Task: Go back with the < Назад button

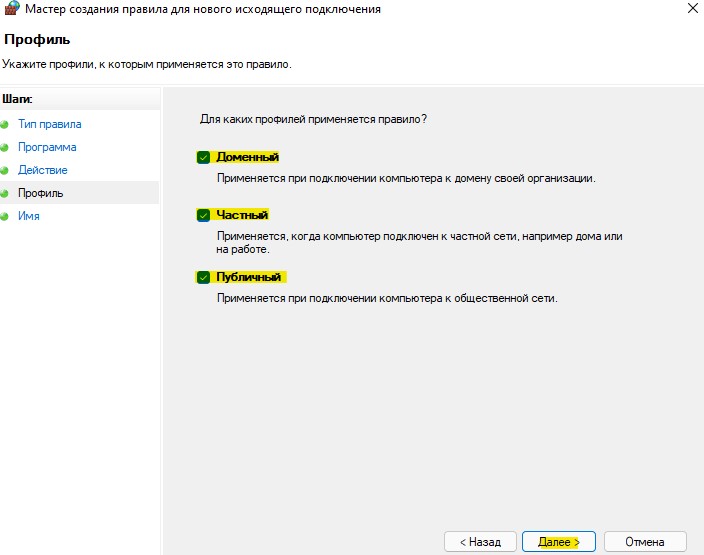Action: (x=480, y=542)
